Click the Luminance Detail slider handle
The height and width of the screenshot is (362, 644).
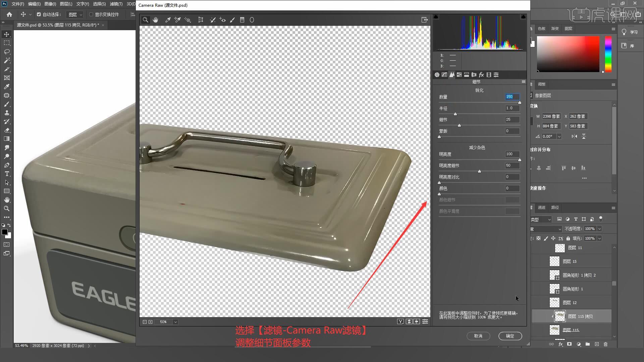click(479, 171)
